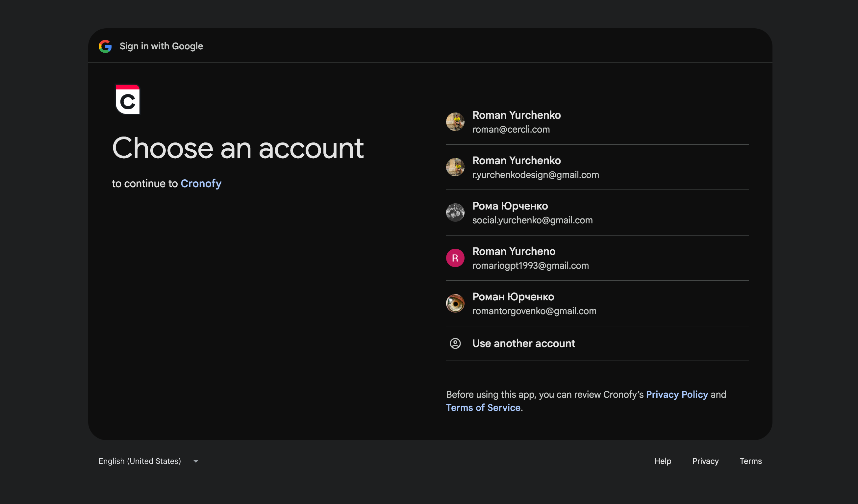Open the Help footer link
This screenshot has height=504, width=858.
click(x=663, y=461)
